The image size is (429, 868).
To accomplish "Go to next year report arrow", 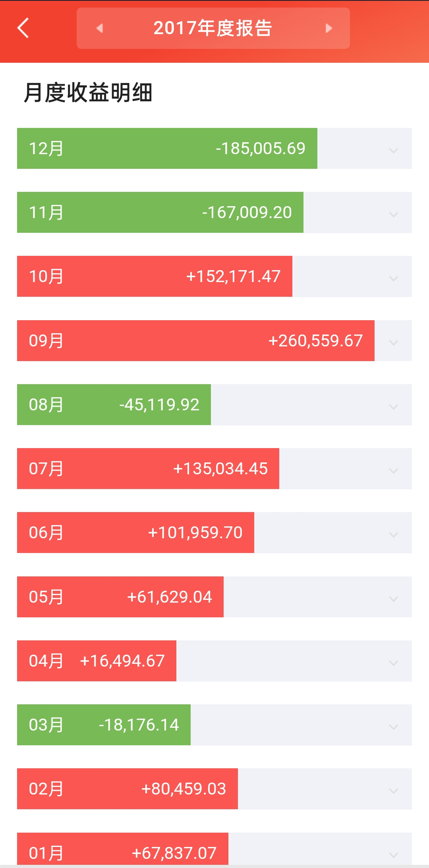I will pyautogui.click(x=329, y=28).
